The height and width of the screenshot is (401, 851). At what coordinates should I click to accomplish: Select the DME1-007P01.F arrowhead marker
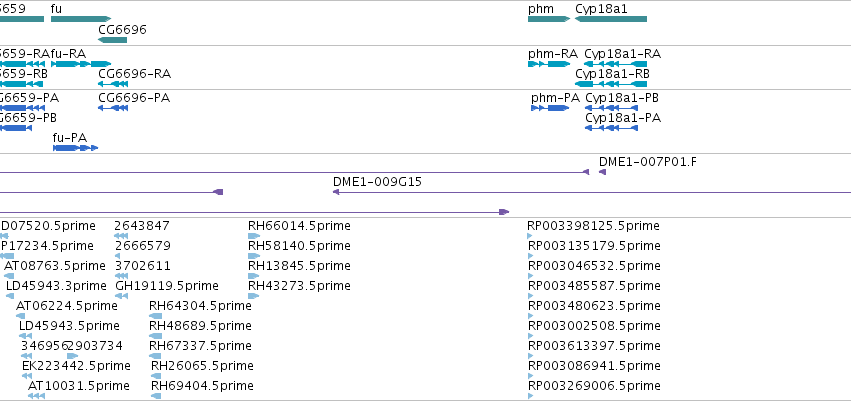[602, 172]
